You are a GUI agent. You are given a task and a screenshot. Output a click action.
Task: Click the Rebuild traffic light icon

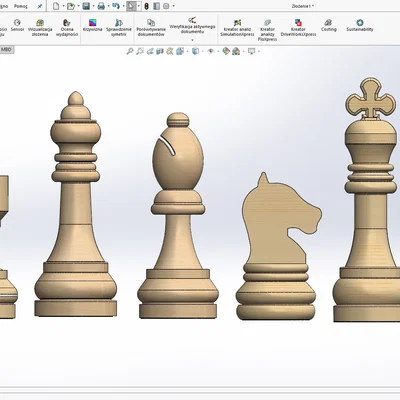(146, 6)
